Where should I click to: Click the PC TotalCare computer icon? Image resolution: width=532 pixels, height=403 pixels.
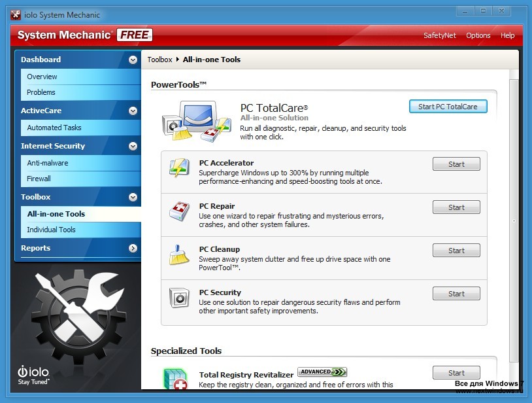click(x=197, y=121)
